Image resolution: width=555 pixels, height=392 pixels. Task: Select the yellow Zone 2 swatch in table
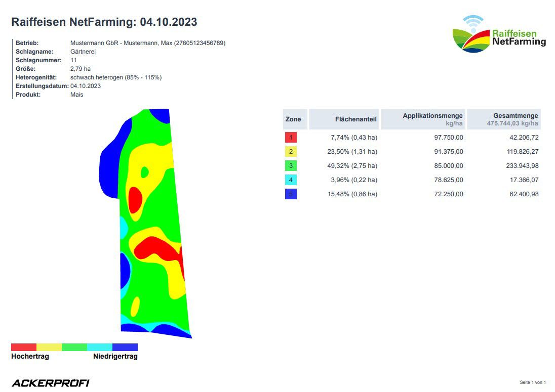(291, 152)
